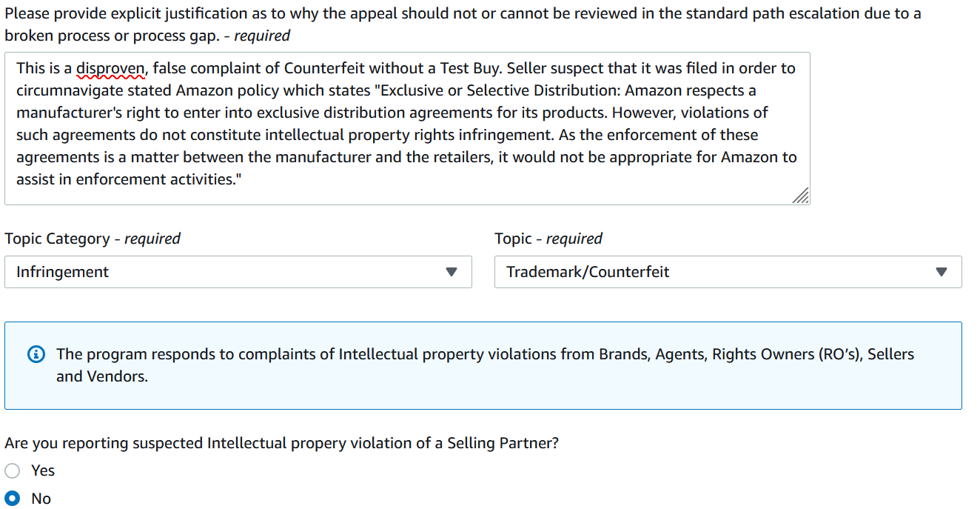
Task: Select the No radio button
Action: point(13,499)
